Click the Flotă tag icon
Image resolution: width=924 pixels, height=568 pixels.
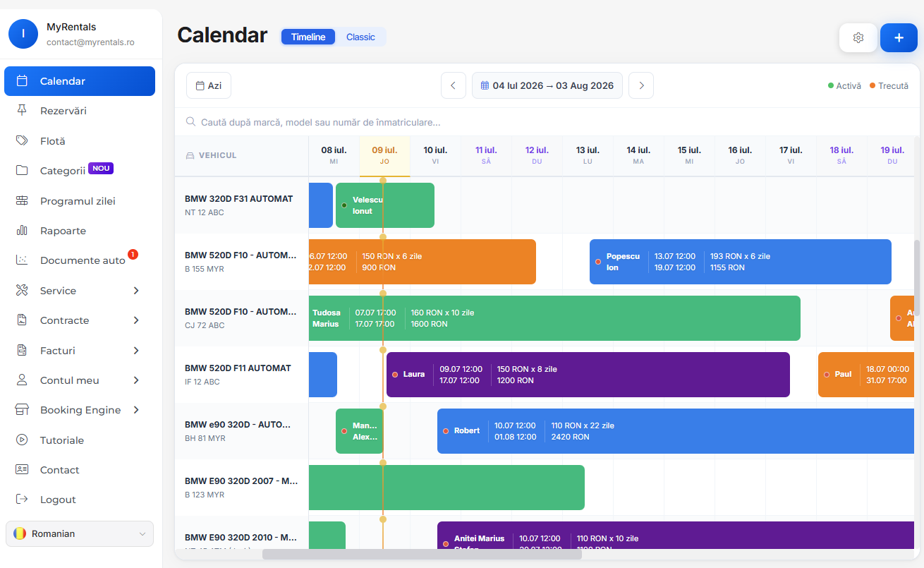coord(22,141)
